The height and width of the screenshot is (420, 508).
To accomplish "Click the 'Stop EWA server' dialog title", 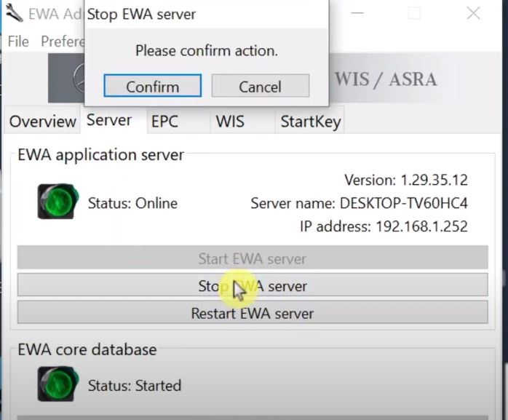I will pos(141,15).
